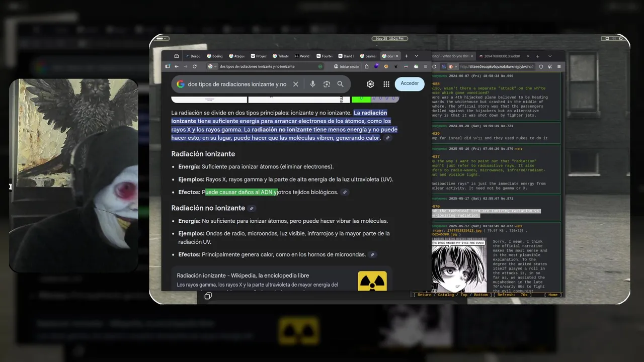644x362 pixels.
Task: Open right browser hamburger menu
Action: coord(559,66)
